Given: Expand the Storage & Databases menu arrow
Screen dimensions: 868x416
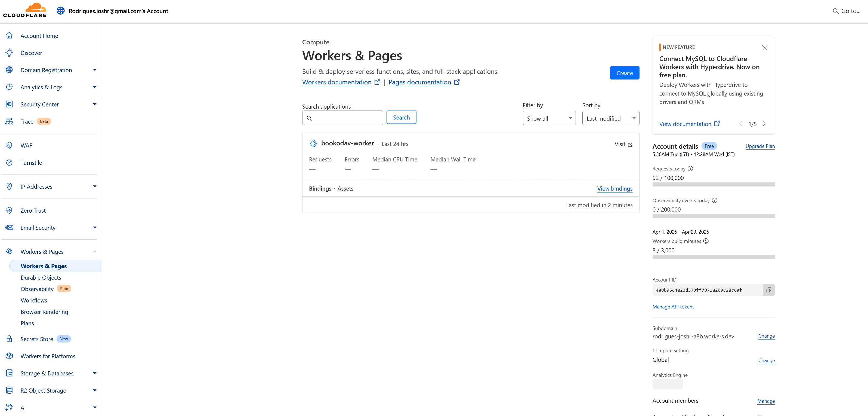Looking at the screenshot, I should click(x=95, y=373).
